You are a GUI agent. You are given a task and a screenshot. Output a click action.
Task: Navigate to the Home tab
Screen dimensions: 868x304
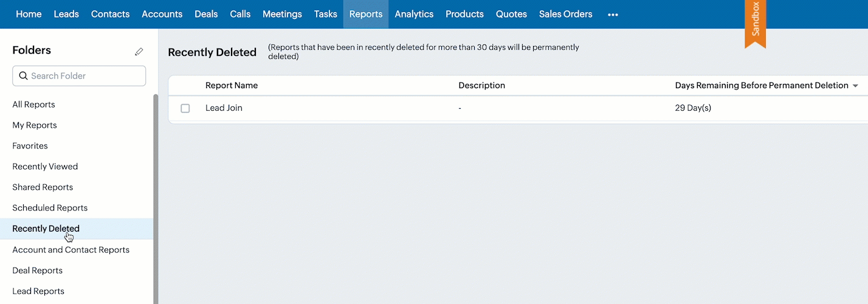point(29,14)
